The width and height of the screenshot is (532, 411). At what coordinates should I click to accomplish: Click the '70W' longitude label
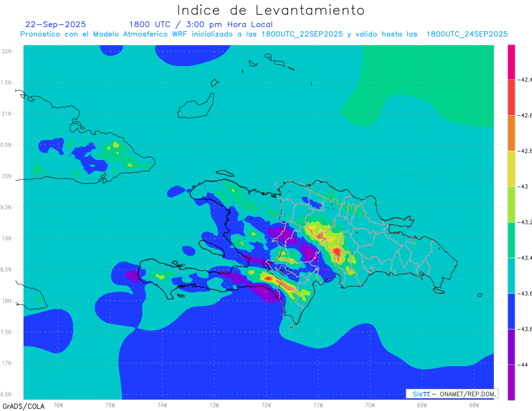[x=370, y=405]
